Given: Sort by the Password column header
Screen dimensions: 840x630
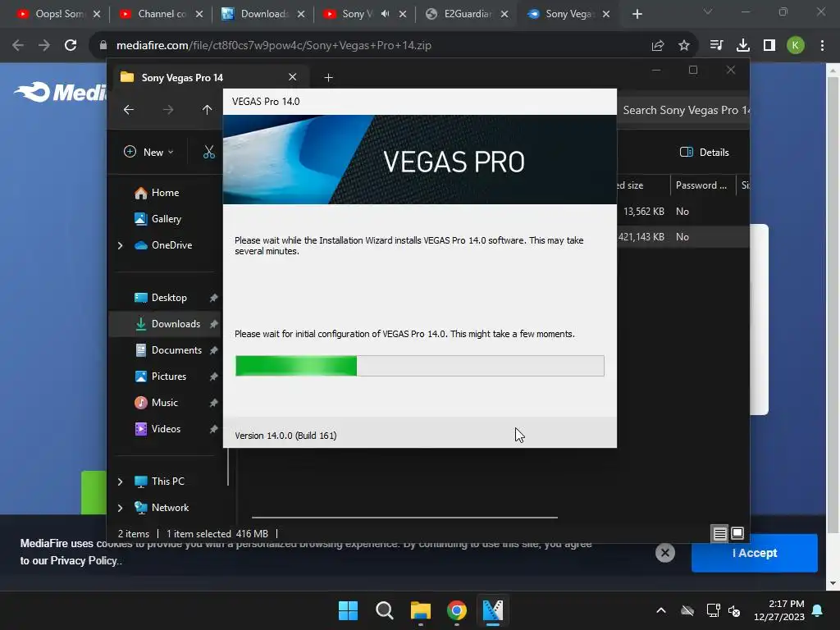Looking at the screenshot, I should (702, 185).
